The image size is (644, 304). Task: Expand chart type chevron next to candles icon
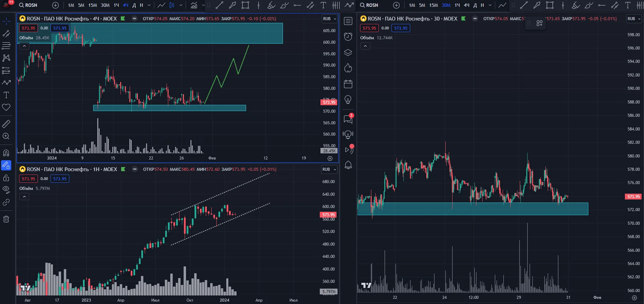coord(181,5)
